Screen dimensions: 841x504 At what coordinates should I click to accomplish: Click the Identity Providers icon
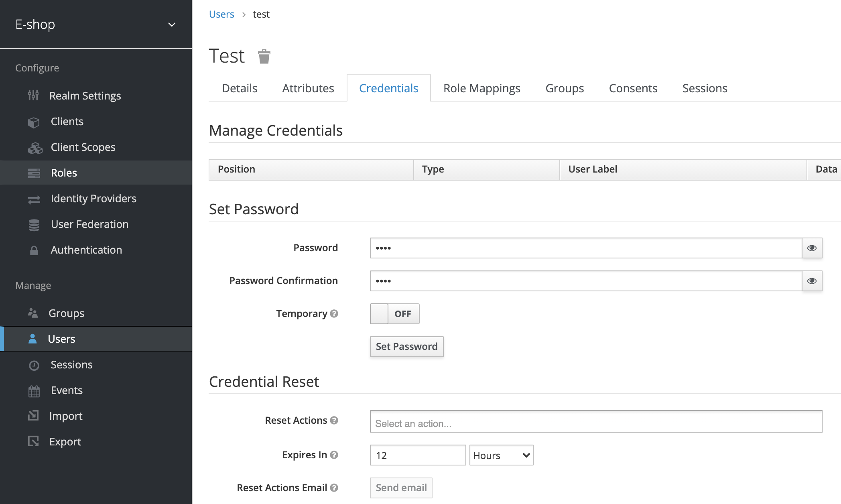pos(34,199)
